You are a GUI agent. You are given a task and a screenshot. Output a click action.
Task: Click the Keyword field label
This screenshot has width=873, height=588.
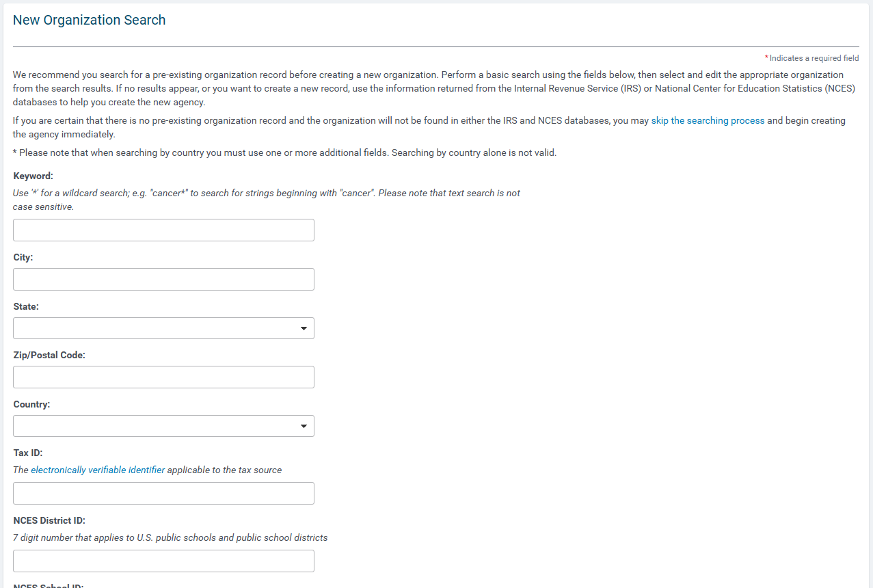click(33, 176)
